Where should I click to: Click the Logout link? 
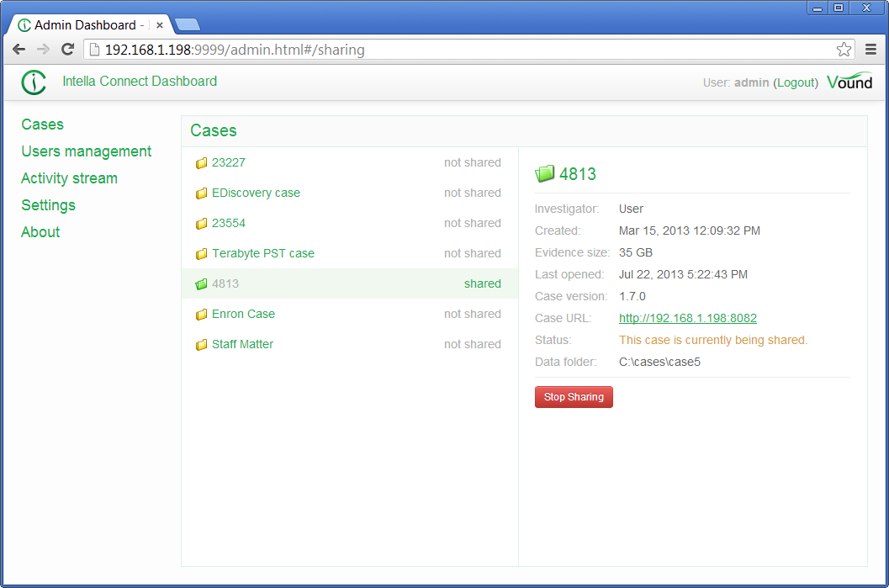coord(795,82)
